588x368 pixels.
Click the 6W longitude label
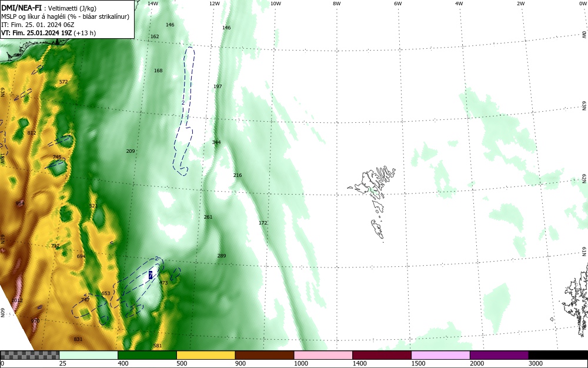[x=398, y=4]
